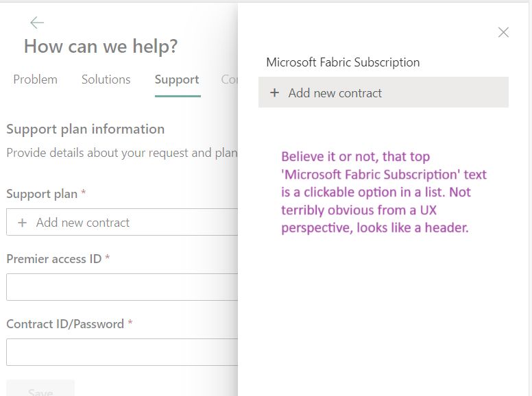Click the Contract ID/Password label
Screen dimensions: 532x396
[65, 324]
